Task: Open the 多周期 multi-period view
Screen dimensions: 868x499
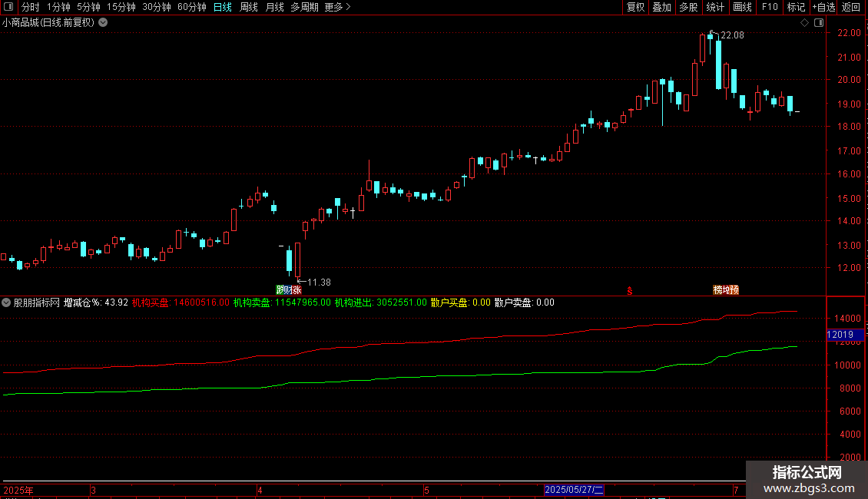Action: coord(304,7)
